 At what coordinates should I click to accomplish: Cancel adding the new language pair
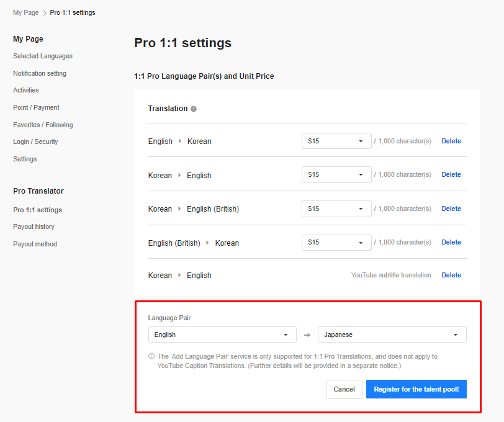pos(344,389)
